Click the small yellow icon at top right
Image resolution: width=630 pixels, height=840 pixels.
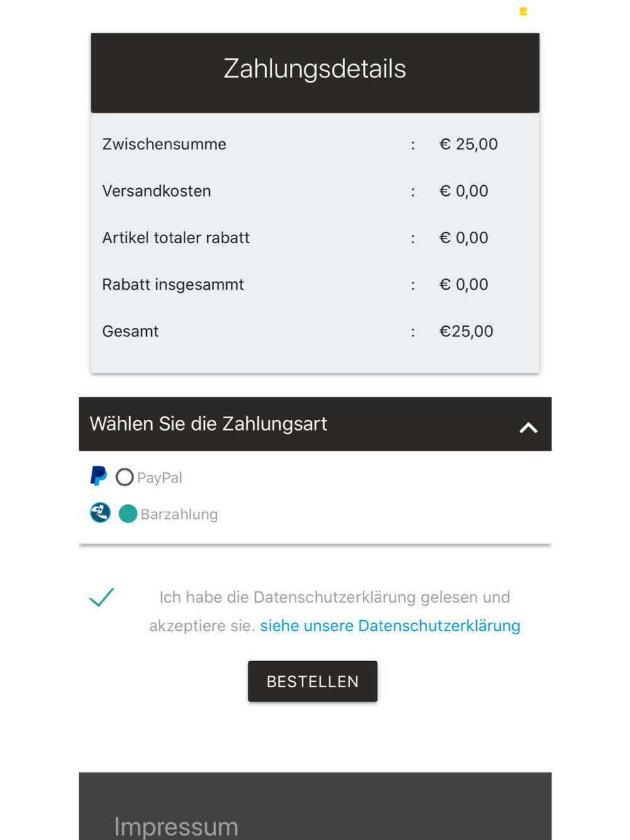(523, 11)
